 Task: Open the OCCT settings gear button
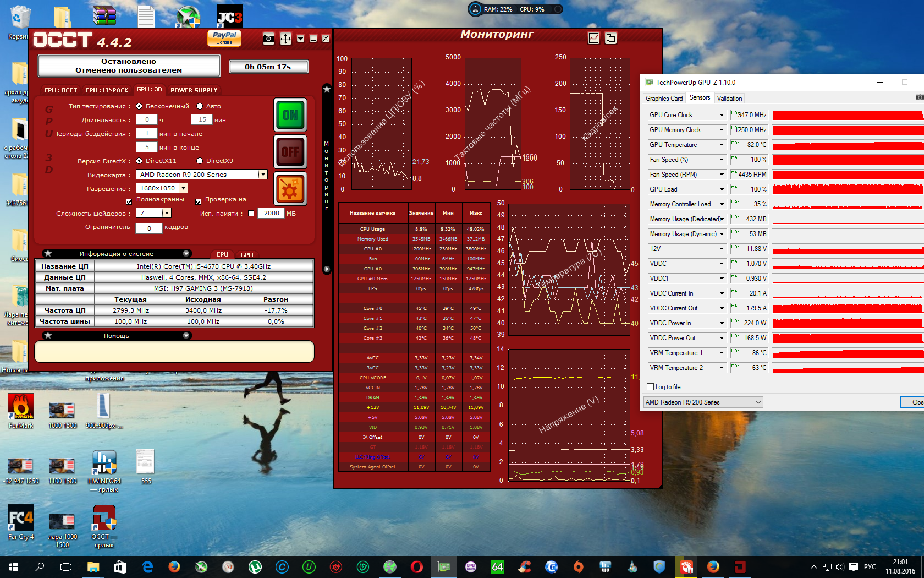click(x=290, y=189)
